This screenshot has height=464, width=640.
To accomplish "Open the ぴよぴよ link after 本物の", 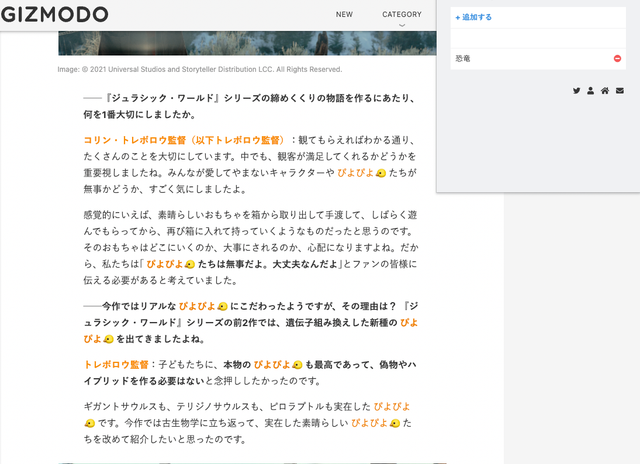I will click(x=278, y=364).
